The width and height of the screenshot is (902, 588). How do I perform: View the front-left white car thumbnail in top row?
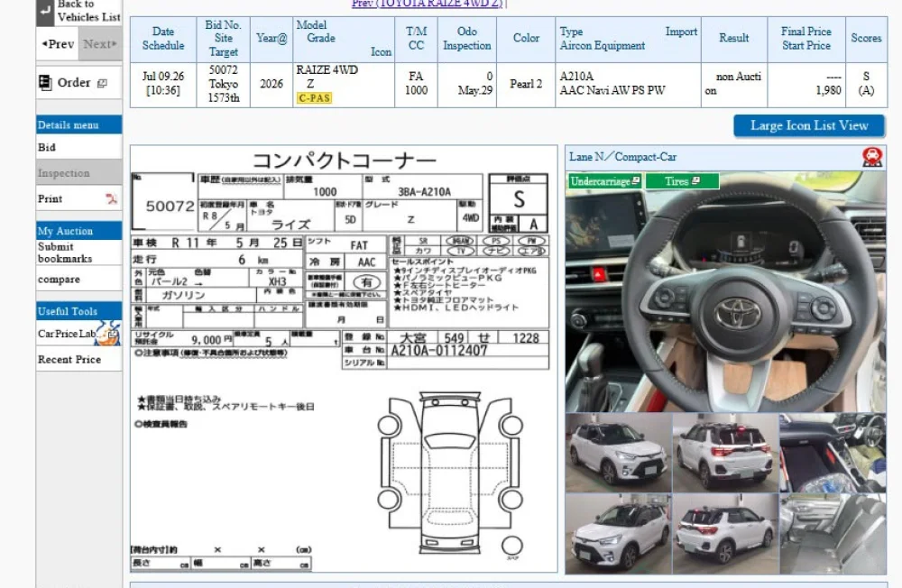coord(619,453)
